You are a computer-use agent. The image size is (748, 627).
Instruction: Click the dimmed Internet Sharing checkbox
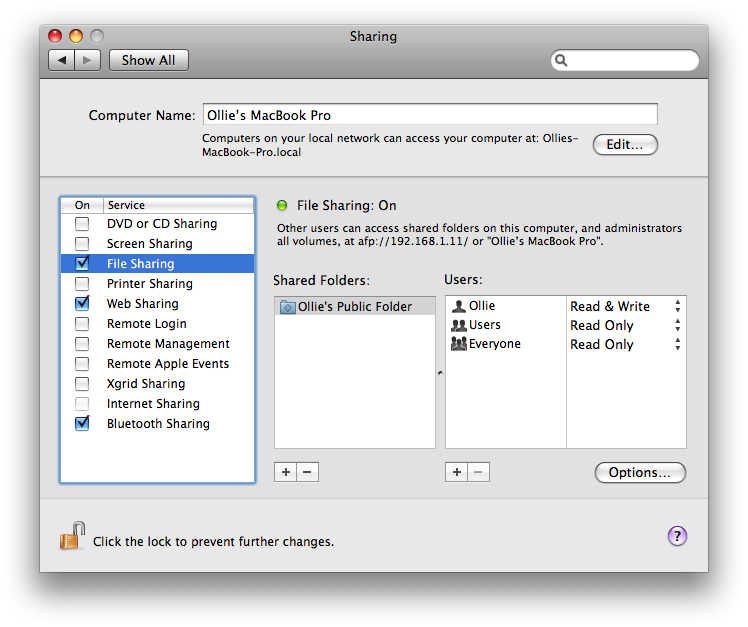82,404
